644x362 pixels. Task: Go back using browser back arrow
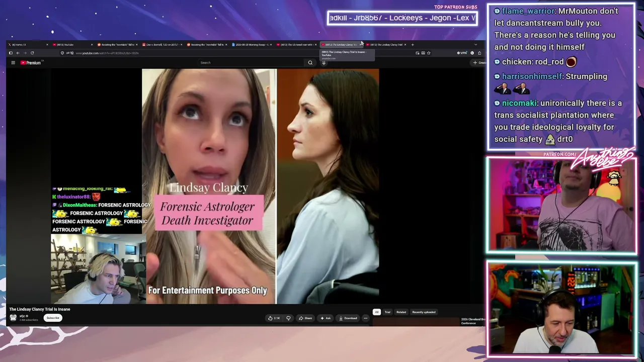pos(18,53)
